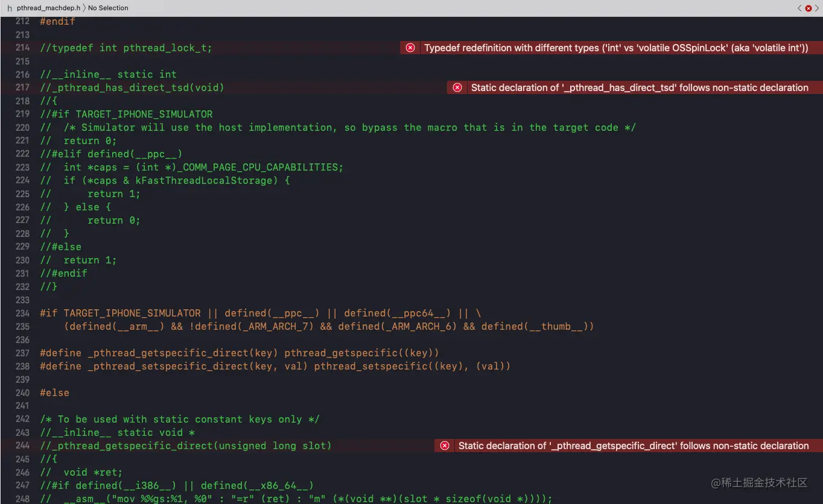823x504 pixels.
Task: Open the '_pthread_has_direct_tsd' static declaration error
Action: coord(640,87)
